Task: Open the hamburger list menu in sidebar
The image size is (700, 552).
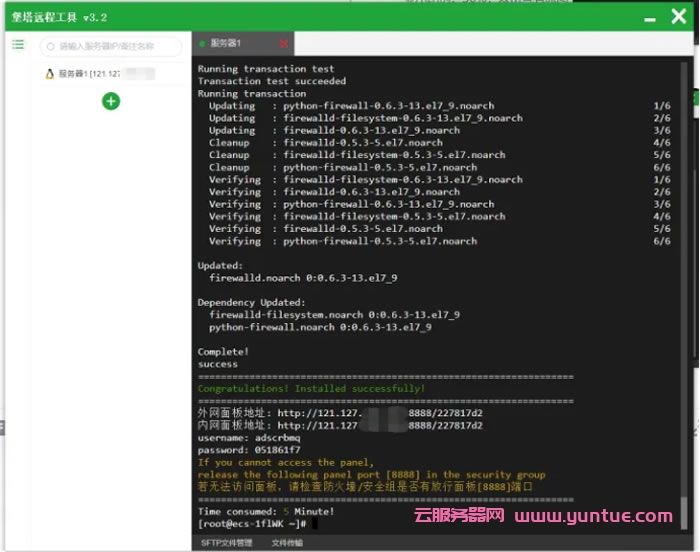Action: pos(18,45)
